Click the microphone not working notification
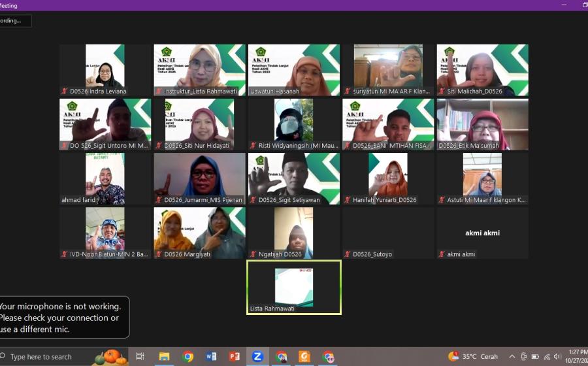The image size is (588, 366). tap(62, 318)
